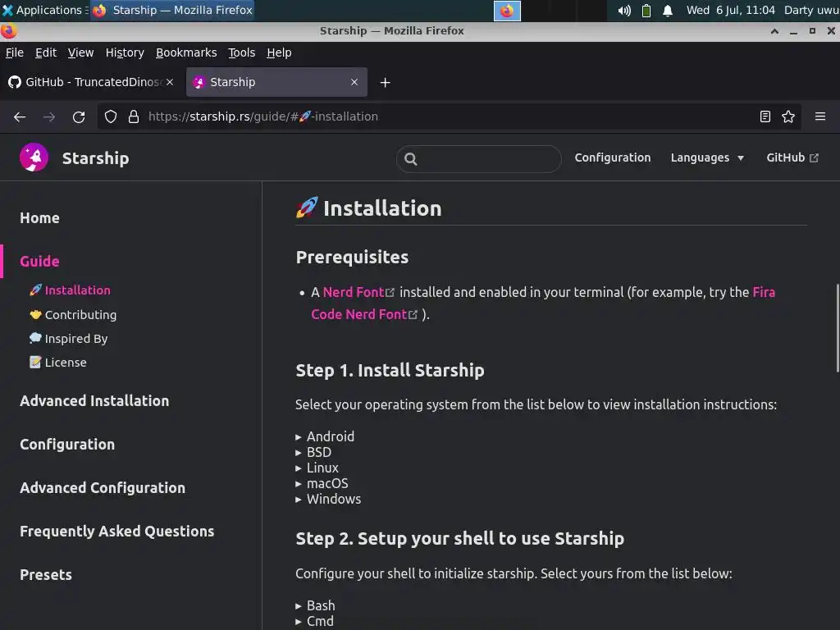Screen dimensions: 840x630
Task: Open notifications bell in the top panel
Action: point(668,11)
